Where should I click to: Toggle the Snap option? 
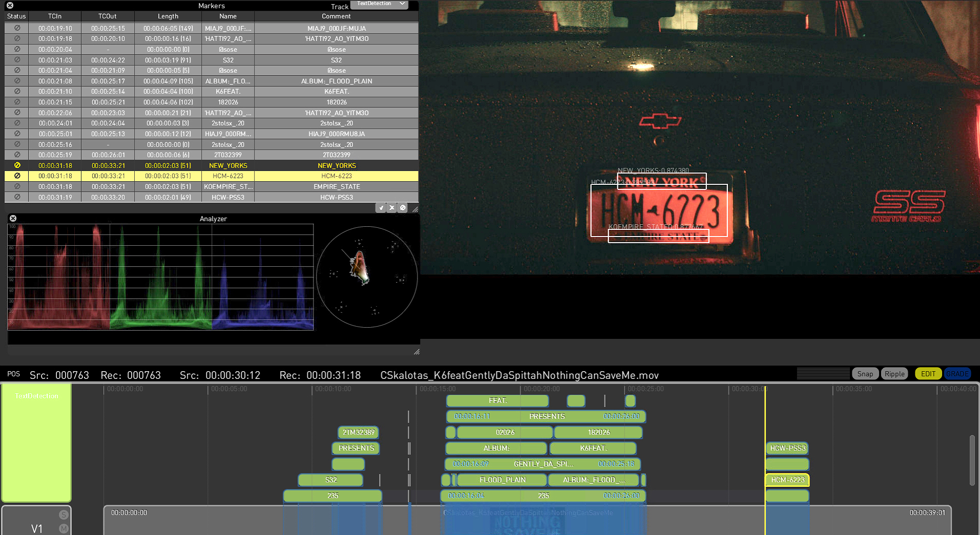pyautogui.click(x=865, y=374)
